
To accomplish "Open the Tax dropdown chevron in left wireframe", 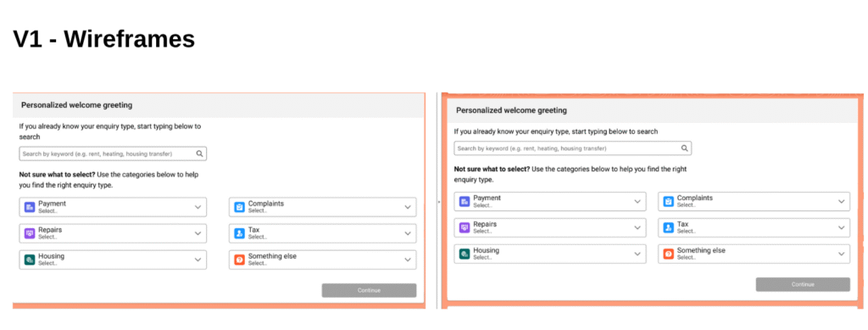I will pyautogui.click(x=408, y=233).
